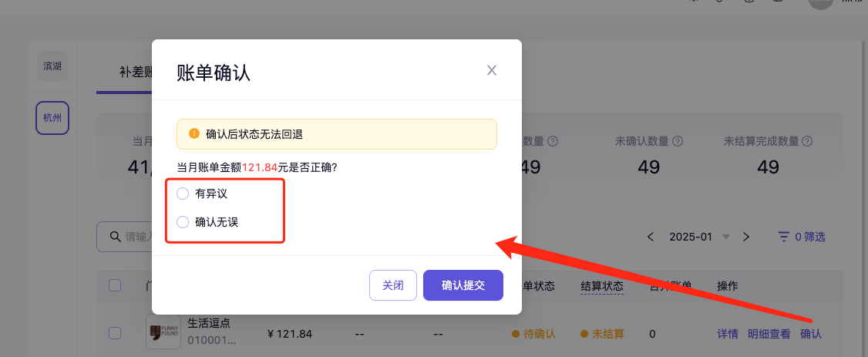Select the 有异议 radio option
Image resolution: width=868 pixels, height=357 pixels.
[x=183, y=194]
